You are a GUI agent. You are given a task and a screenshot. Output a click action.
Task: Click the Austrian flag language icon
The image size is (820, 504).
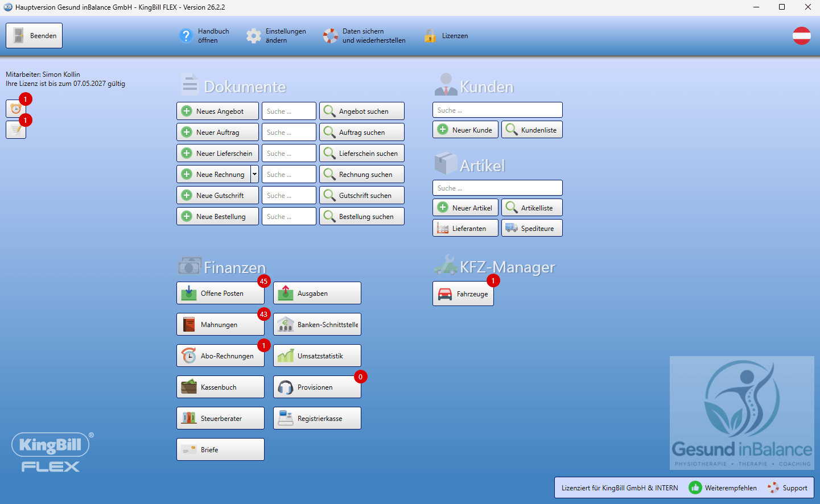pyautogui.click(x=802, y=36)
